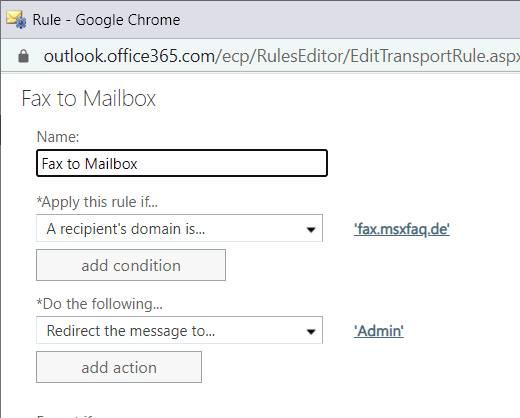Click the add condition button

(131, 265)
